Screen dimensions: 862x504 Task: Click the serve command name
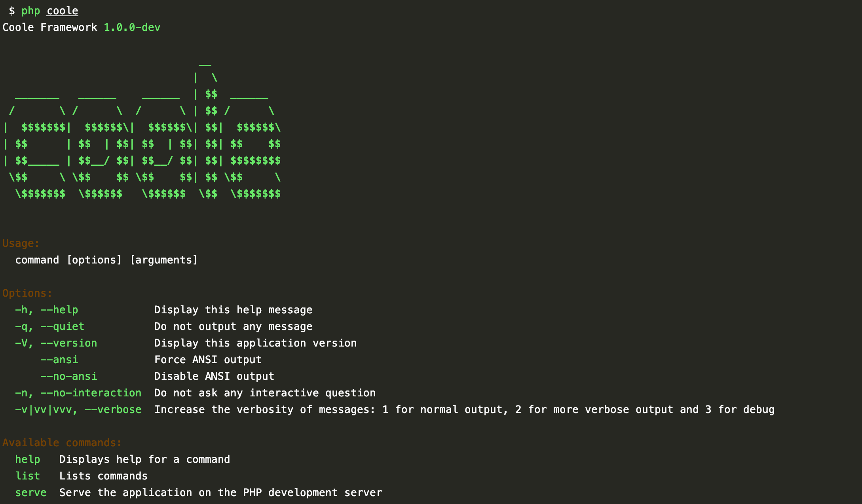click(x=30, y=493)
